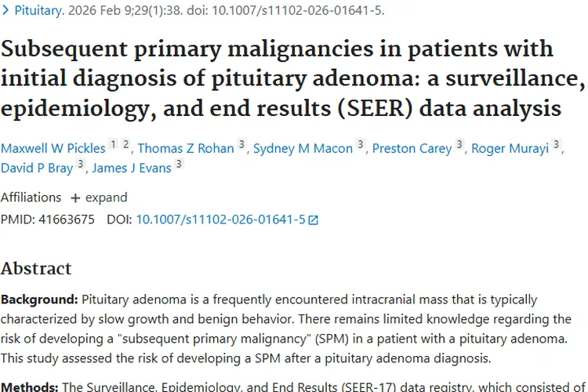This screenshot has width=588, height=392.
Task: Click affiliation superscript 3 after Rohan
Action: click(x=241, y=144)
